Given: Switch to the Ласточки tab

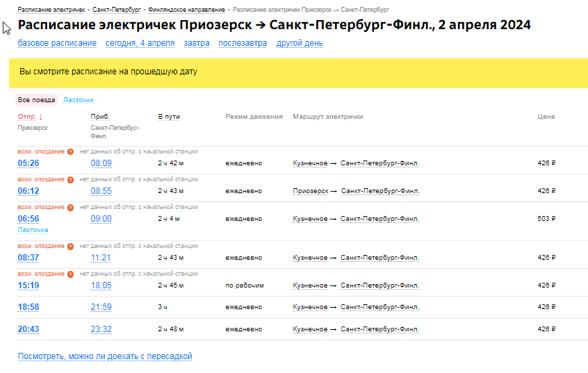Looking at the screenshot, I should pyautogui.click(x=78, y=100).
